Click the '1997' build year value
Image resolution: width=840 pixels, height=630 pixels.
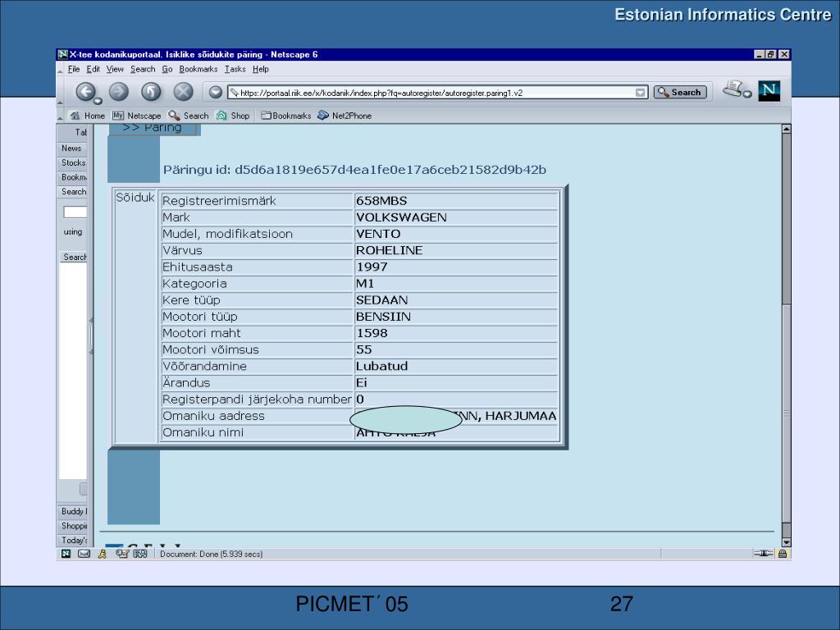pos(372,267)
